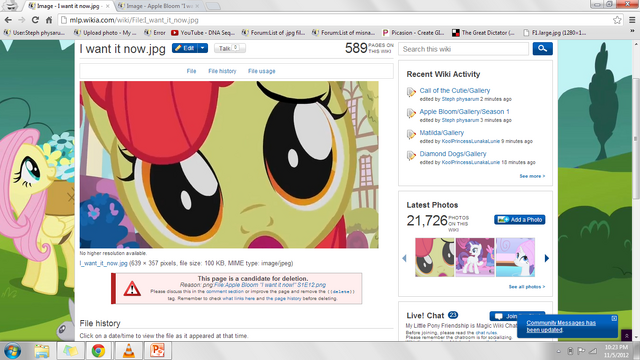Open the Apple Bloom/Gallery/Season 1 link
This screenshot has width=640, height=360.
tap(464, 111)
